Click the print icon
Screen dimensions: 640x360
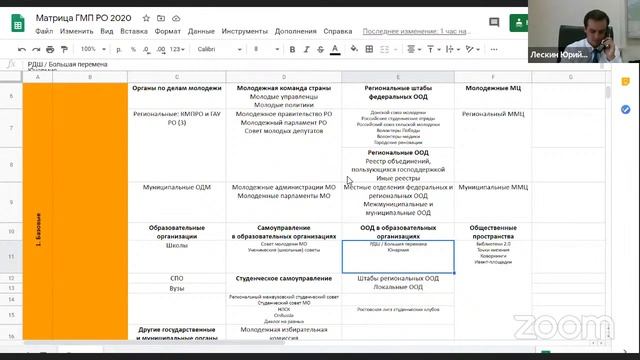50,49
